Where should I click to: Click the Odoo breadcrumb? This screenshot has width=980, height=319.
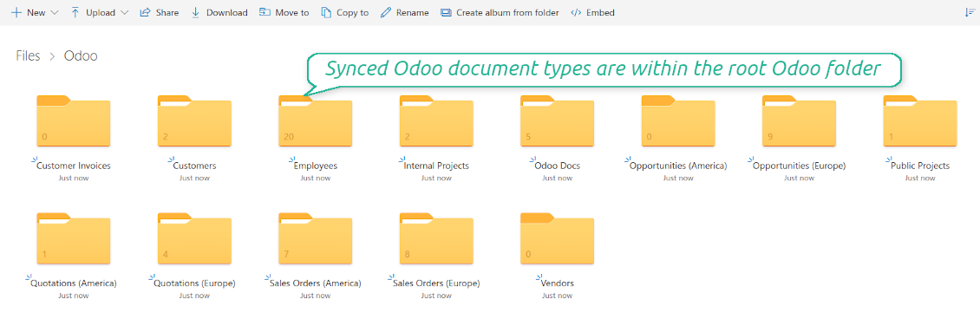(x=81, y=56)
